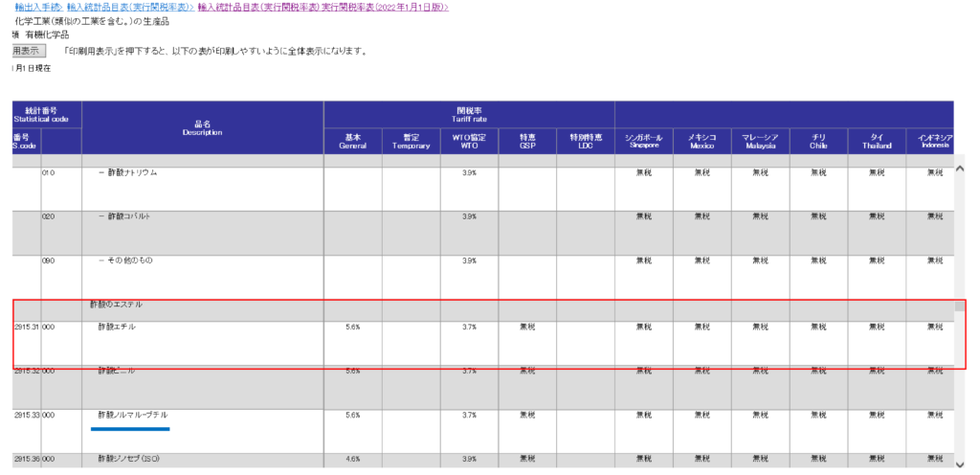The image size is (980, 475).
Task: Click the インドネシア Indonesia column header
Action: [x=934, y=141]
